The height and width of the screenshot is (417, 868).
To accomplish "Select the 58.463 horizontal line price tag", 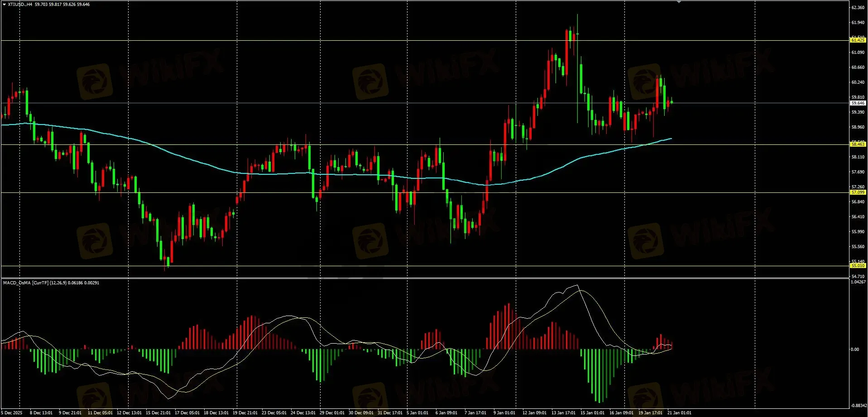I will click(858, 144).
